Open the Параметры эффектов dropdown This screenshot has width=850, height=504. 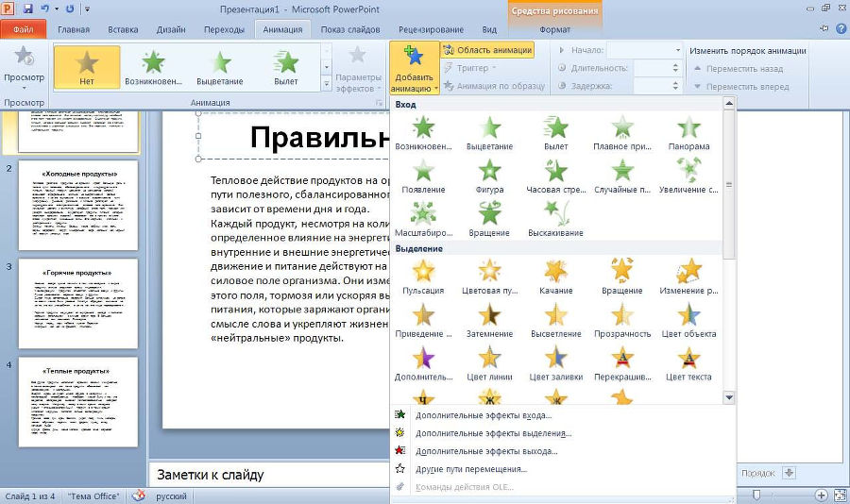pyautogui.click(x=358, y=68)
